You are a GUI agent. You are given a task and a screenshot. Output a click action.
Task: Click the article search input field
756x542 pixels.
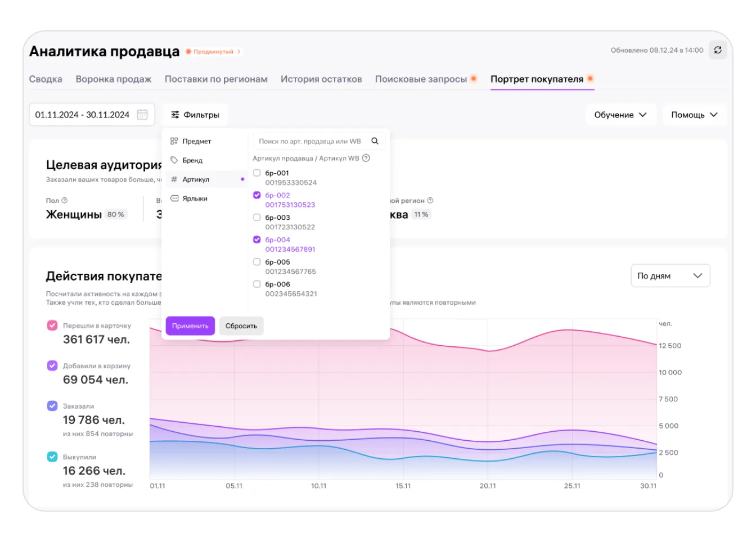[x=309, y=141]
